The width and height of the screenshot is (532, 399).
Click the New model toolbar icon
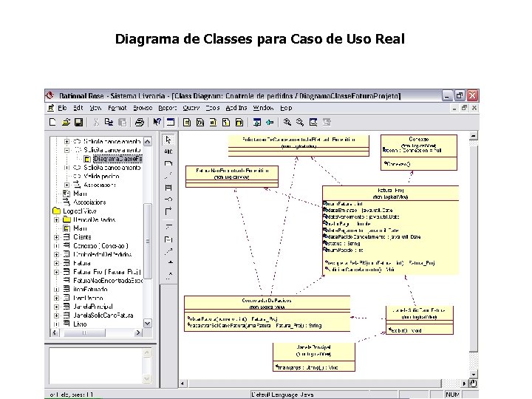coord(52,122)
